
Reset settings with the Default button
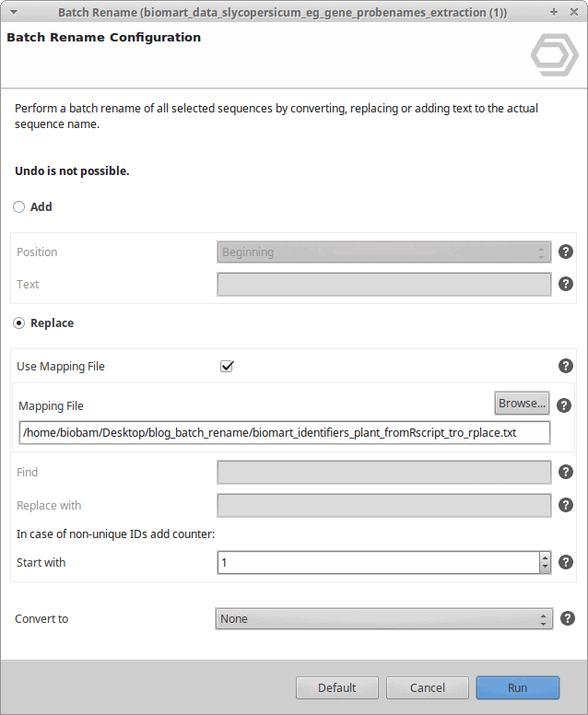click(x=337, y=687)
